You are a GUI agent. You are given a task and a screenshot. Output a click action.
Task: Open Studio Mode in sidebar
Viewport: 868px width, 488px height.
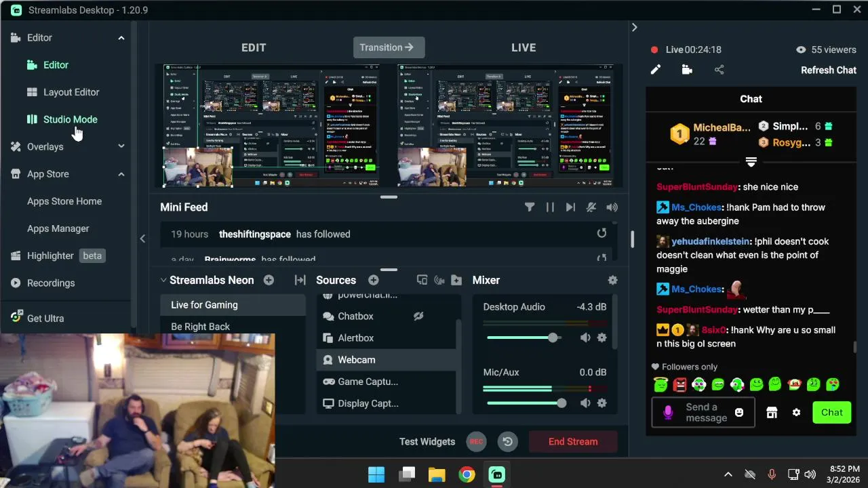pyautogui.click(x=70, y=119)
